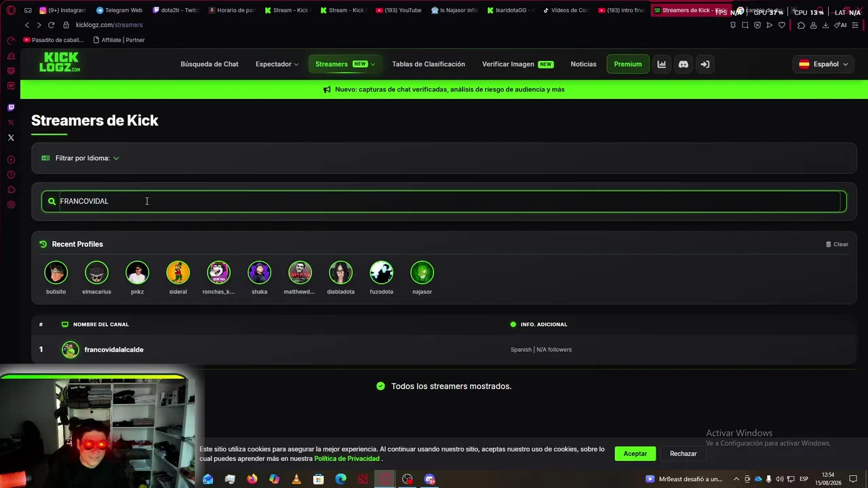Click the Twitch icon in Opera sidebar
The height and width of the screenshot is (488, 868).
(x=11, y=108)
